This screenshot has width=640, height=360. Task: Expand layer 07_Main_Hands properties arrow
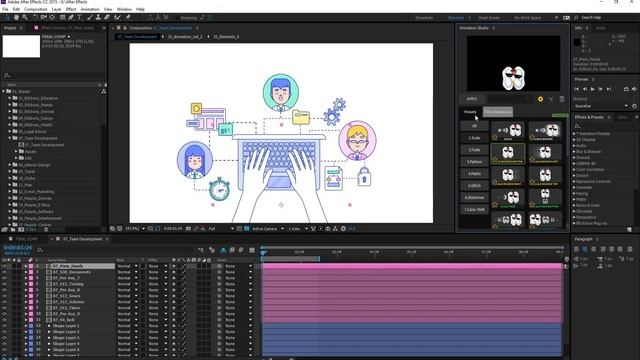26,266
